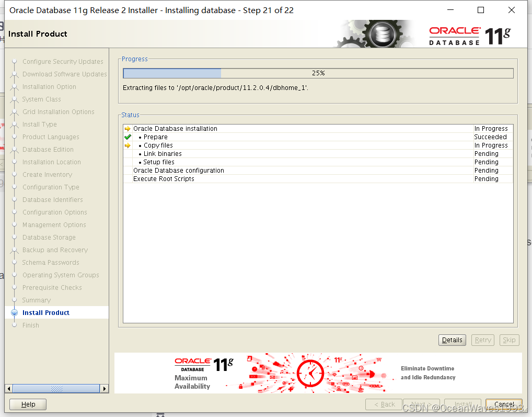This screenshot has width=532, height=417.
Task: Click the greyed Skip button
Action: pyautogui.click(x=509, y=340)
